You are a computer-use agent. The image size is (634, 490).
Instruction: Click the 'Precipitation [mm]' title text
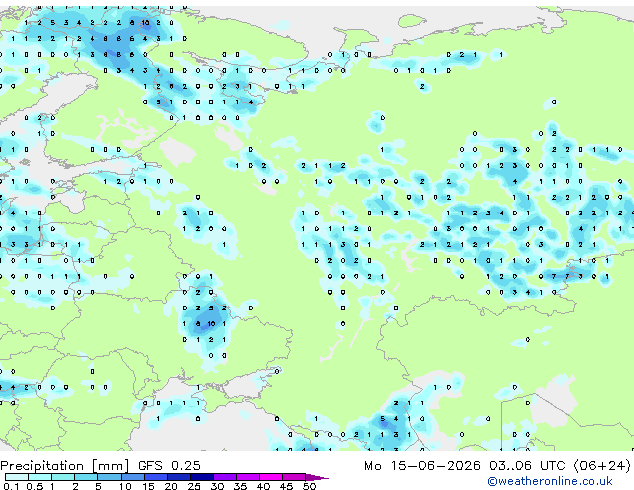click(x=65, y=466)
